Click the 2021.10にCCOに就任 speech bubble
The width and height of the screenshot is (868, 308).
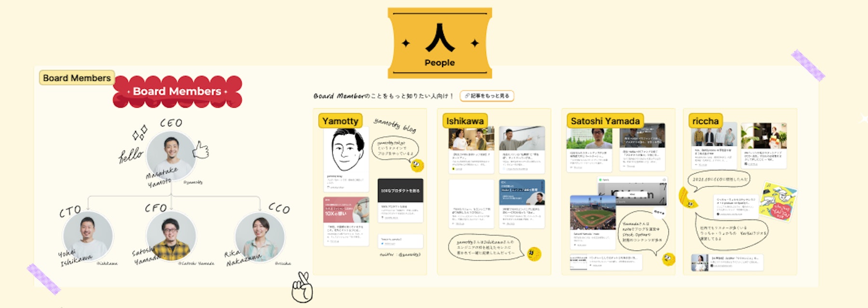720,179
